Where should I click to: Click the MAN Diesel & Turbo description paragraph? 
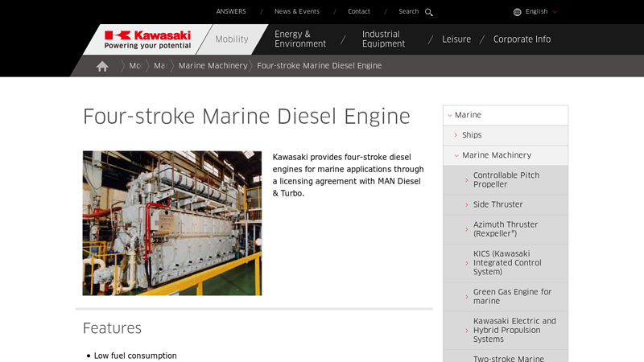tap(349, 175)
